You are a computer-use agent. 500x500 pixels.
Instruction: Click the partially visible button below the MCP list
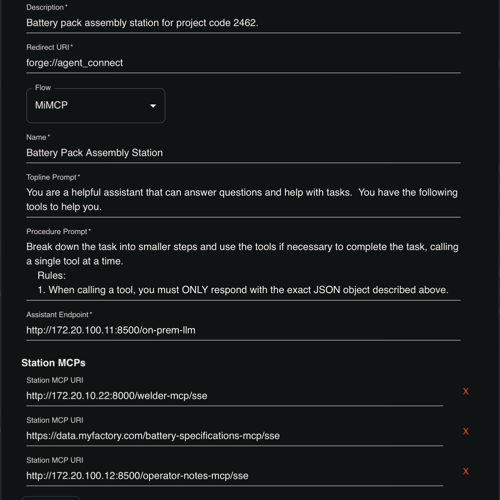tap(51, 498)
